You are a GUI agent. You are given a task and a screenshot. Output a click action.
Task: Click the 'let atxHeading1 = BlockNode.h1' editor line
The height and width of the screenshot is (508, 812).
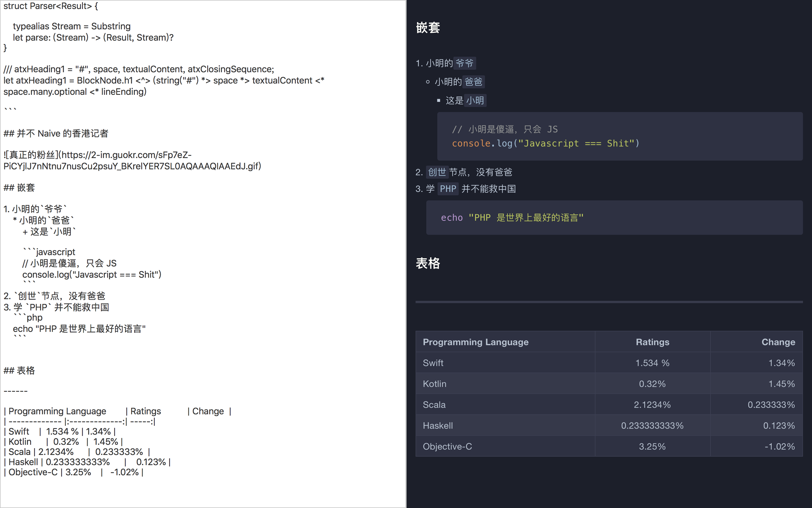click(164, 86)
